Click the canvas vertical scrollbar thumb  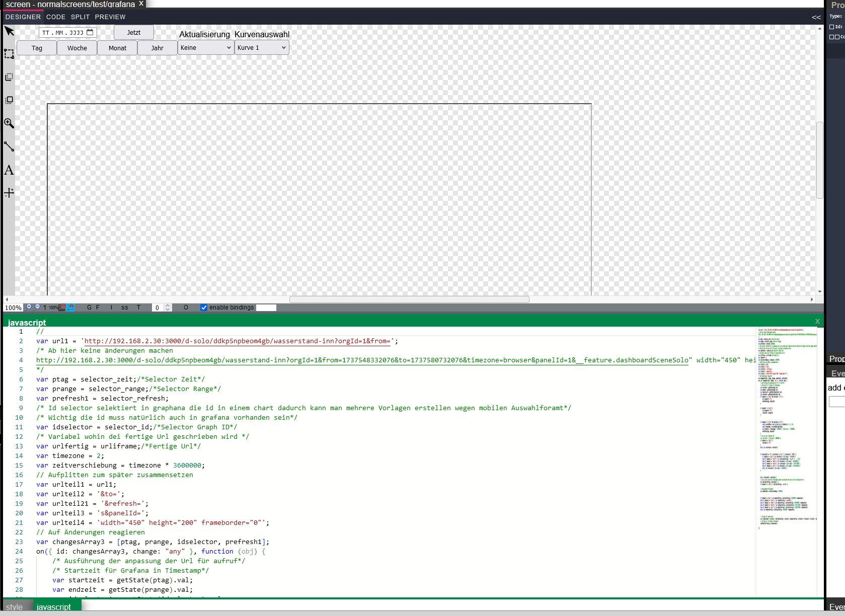pyautogui.click(x=820, y=160)
